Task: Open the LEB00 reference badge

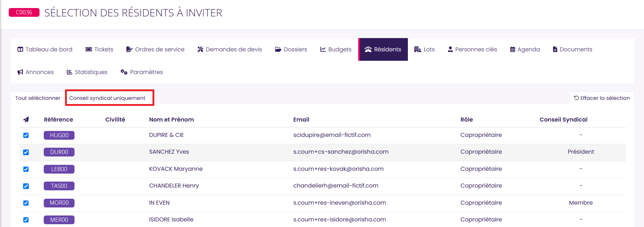Action: coord(59,169)
